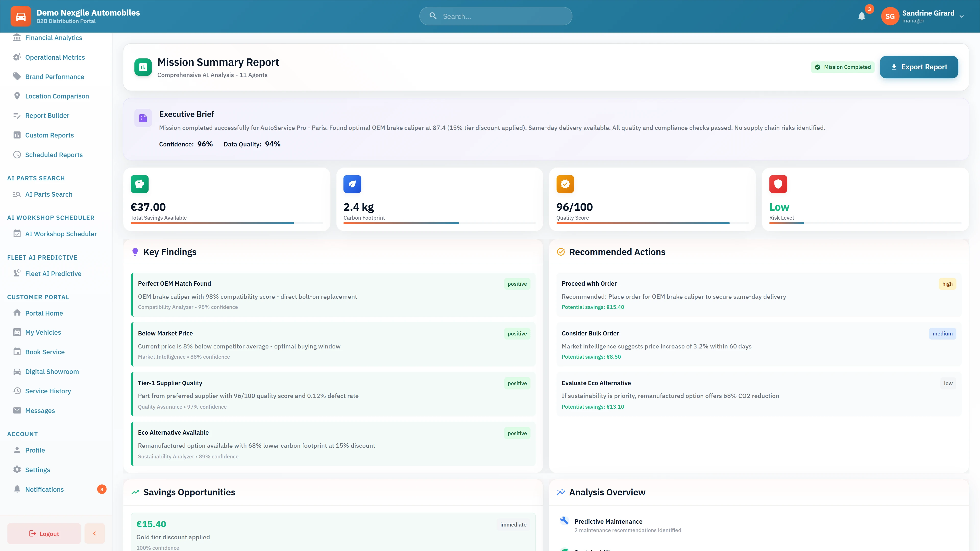Toggle the positive badge on Below Market Price
This screenshot has height=551, width=980.
(x=517, y=333)
